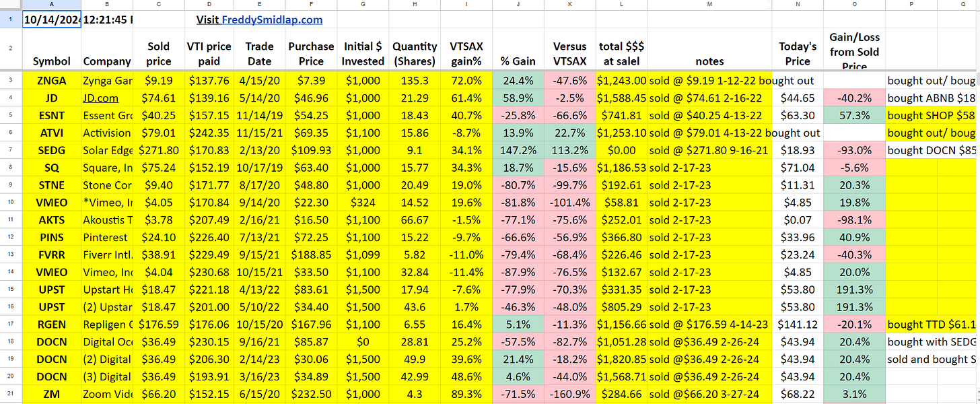
Task: Select cell A1 with date 10/14/2024
Action: (52, 20)
